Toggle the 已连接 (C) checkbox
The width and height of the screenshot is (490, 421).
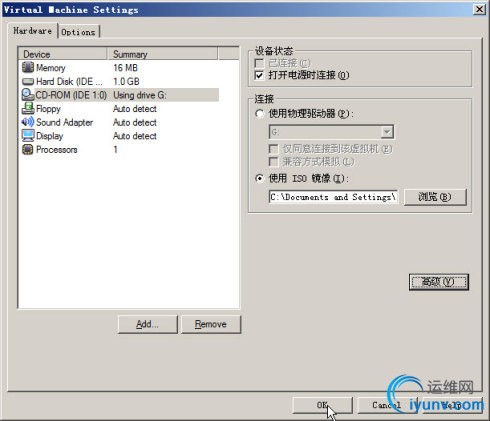259,63
